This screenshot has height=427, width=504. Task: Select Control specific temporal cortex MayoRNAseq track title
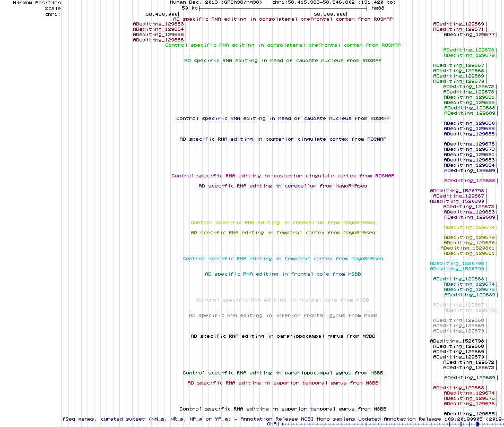click(x=283, y=259)
